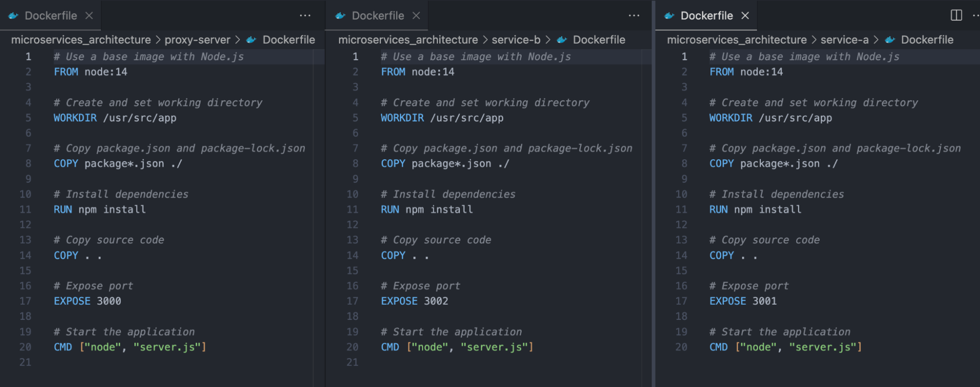This screenshot has height=387, width=980.
Task: Click Docker icon in service-a breadcrumb
Action: 890,40
